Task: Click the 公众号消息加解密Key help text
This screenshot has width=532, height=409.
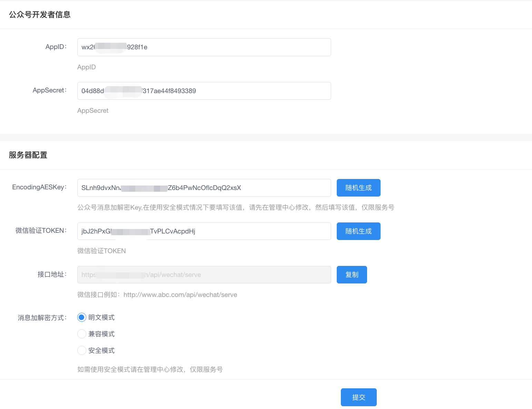Action: point(236,207)
